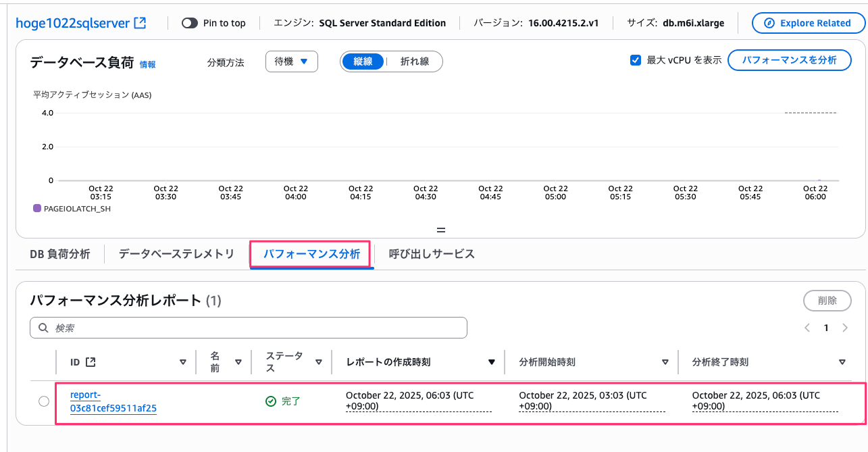The height and width of the screenshot is (452, 868).
Task: Uncheck 最大 vCPU を表示 checkbox
Action: 635,60
